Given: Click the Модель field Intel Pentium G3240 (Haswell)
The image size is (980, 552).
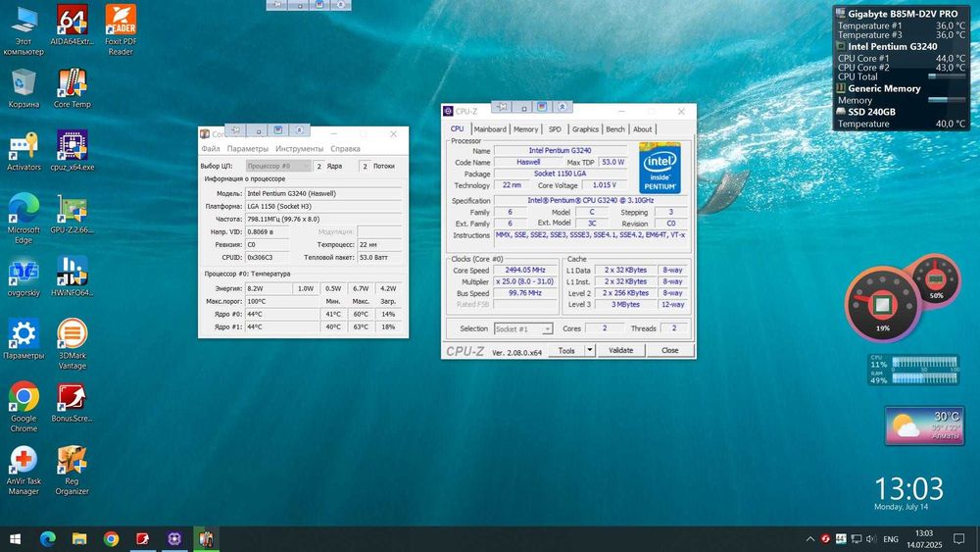Looking at the screenshot, I should click(323, 194).
